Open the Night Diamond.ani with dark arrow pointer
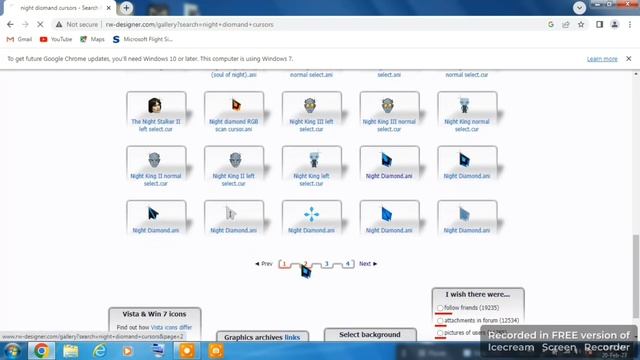640x360 pixels. pyautogui.click(x=156, y=218)
